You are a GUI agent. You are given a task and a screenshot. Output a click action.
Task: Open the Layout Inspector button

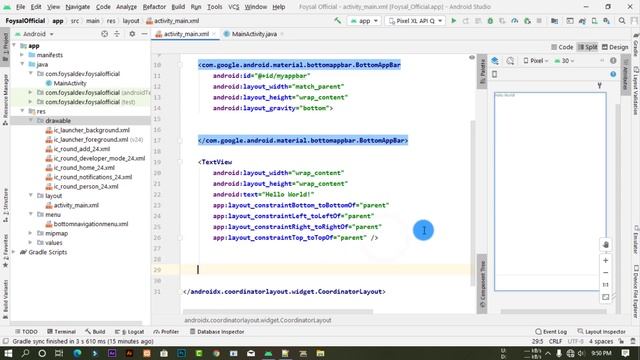coord(601,331)
